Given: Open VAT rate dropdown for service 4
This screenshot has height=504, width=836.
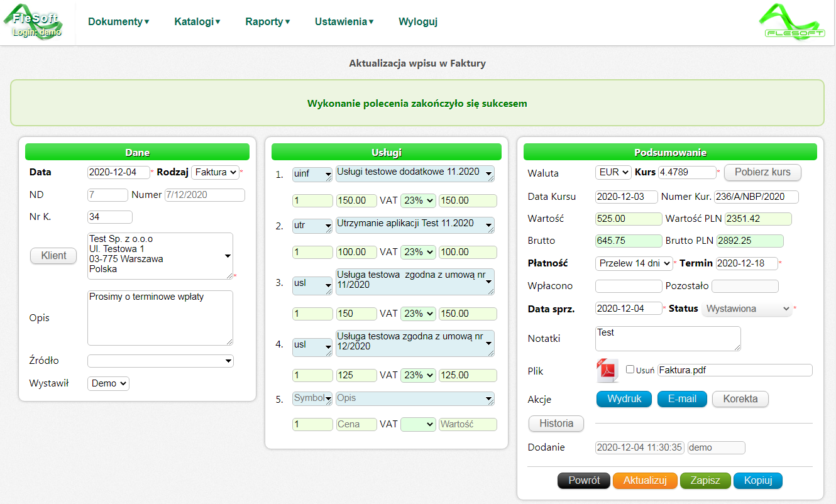Looking at the screenshot, I should pos(418,375).
